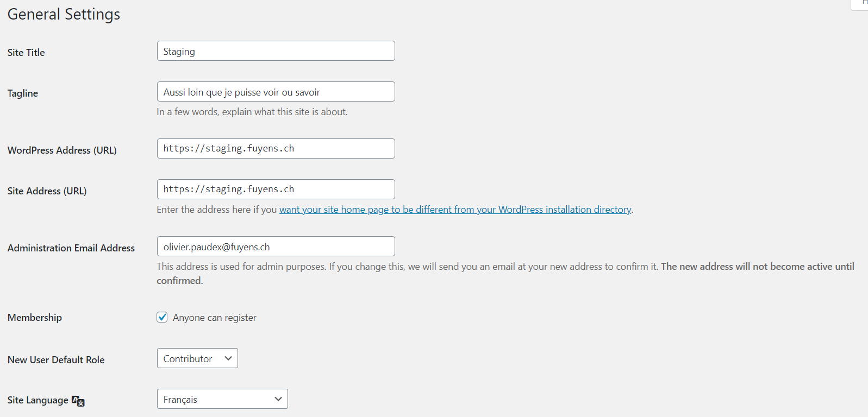Click the Site Language label text

(x=38, y=400)
